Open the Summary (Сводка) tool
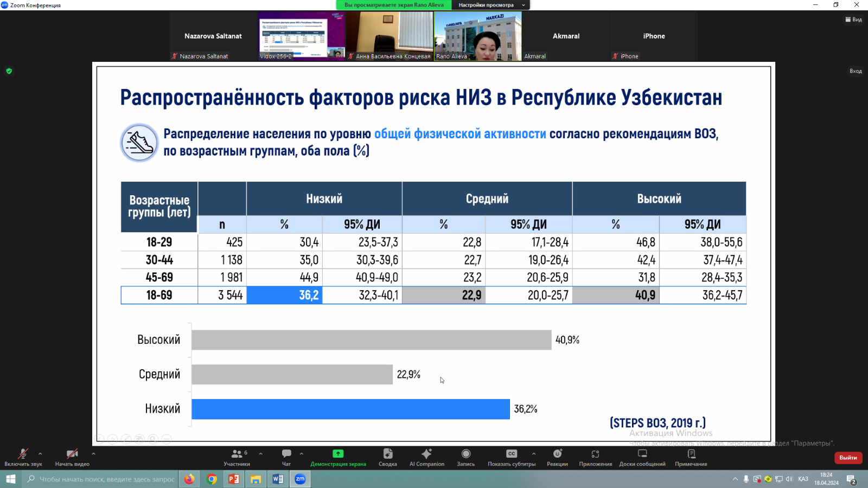The height and width of the screenshot is (488, 868). click(387, 454)
